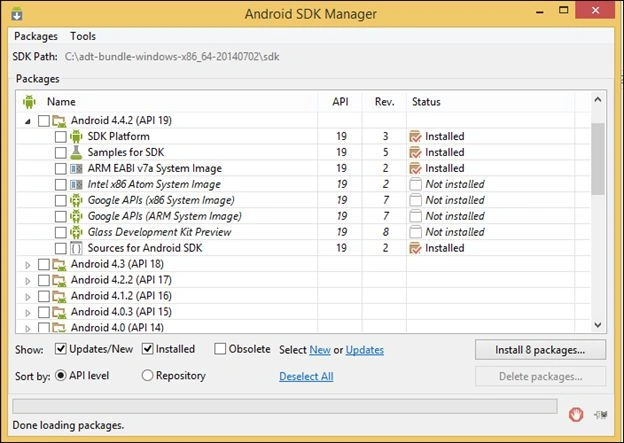The image size is (624, 443).
Task: Select the Repository sort option
Action: (147, 375)
